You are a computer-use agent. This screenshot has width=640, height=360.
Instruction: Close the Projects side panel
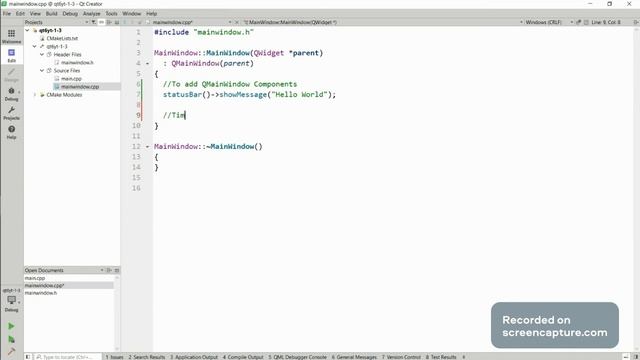point(117,22)
